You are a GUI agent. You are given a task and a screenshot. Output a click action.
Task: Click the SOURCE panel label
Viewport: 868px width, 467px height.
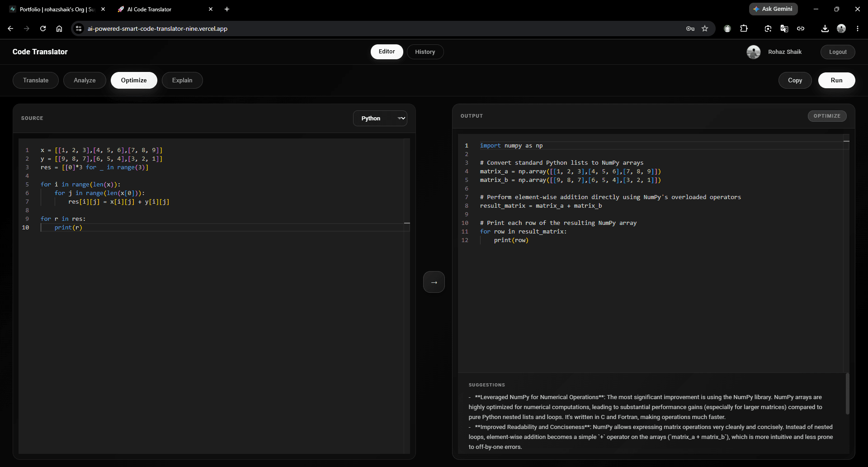click(32, 118)
